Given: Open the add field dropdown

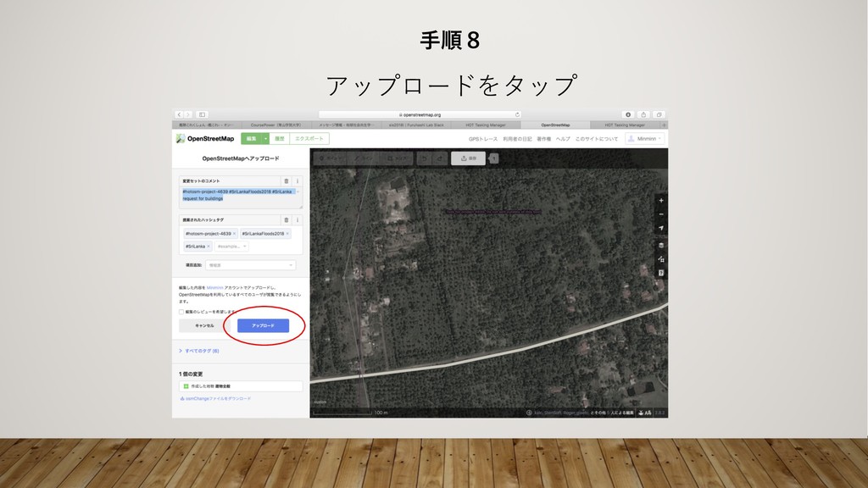Looking at the screenshot, I should pyautogui.click(x=250, y=265).
